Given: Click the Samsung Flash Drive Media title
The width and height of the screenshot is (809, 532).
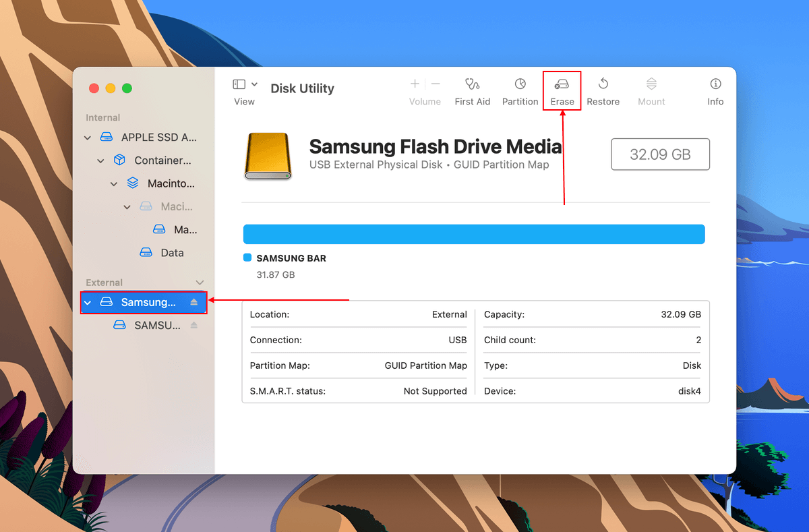Looking at the screenshot, I should tap(436, 146).
